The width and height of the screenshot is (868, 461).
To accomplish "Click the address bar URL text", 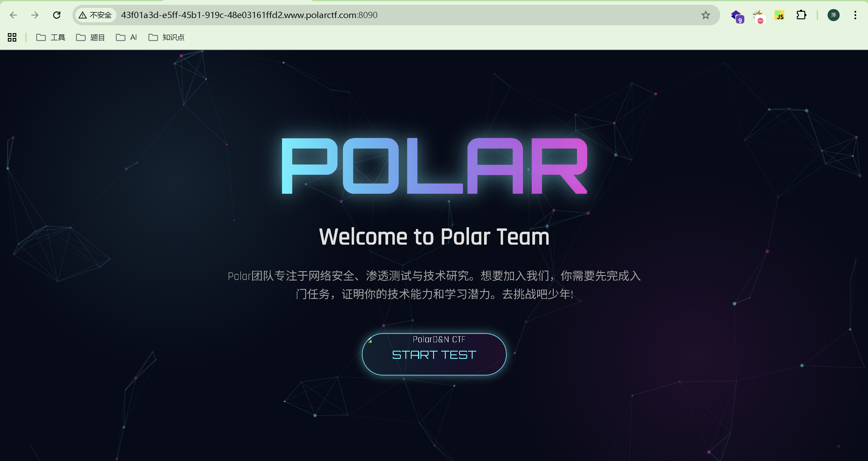I will [x=249, y=15].
